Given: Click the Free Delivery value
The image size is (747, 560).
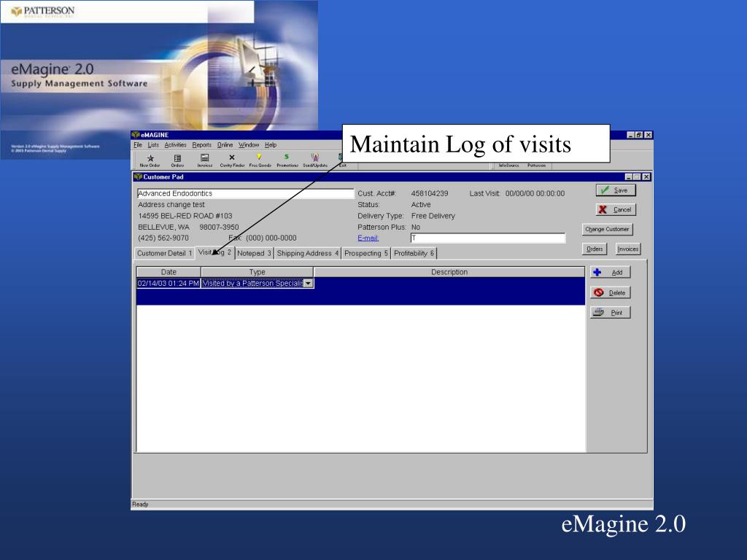Looking at the screenshot, I should [x=433, y=216].
